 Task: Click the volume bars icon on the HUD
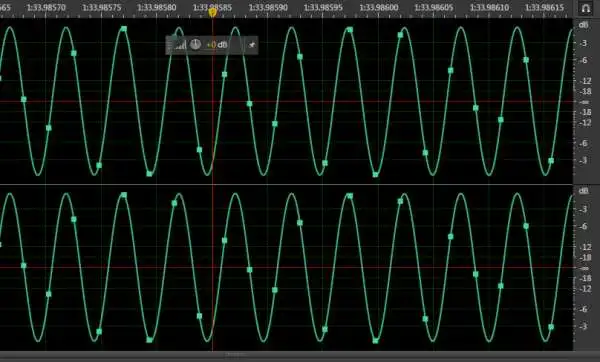180,45
